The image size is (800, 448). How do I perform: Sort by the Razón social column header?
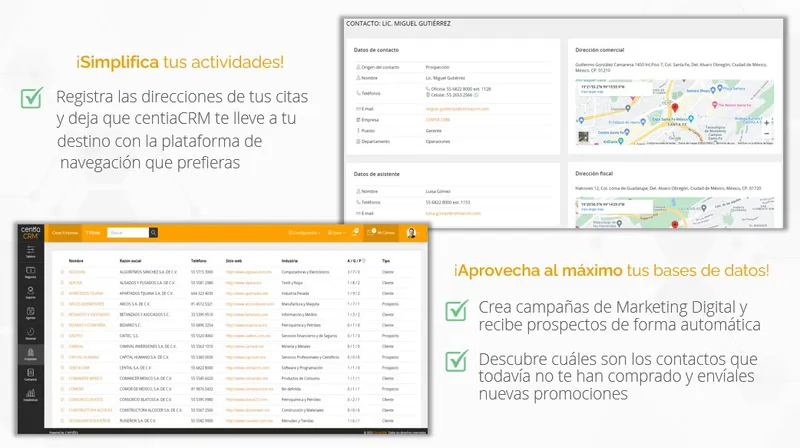(x=130, y=261)
